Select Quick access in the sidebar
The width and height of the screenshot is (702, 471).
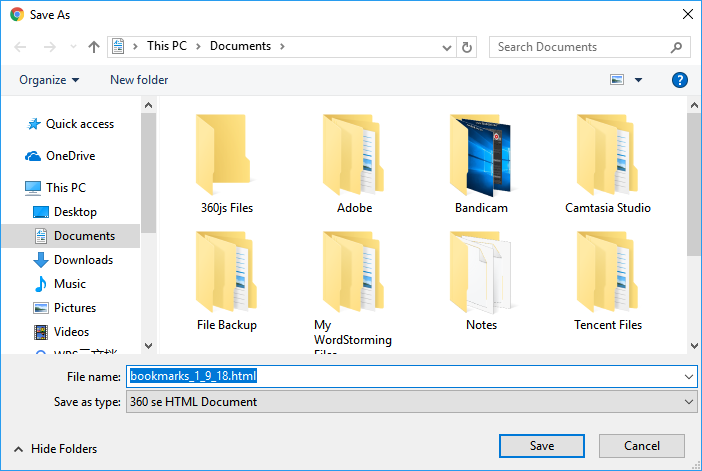79,124
